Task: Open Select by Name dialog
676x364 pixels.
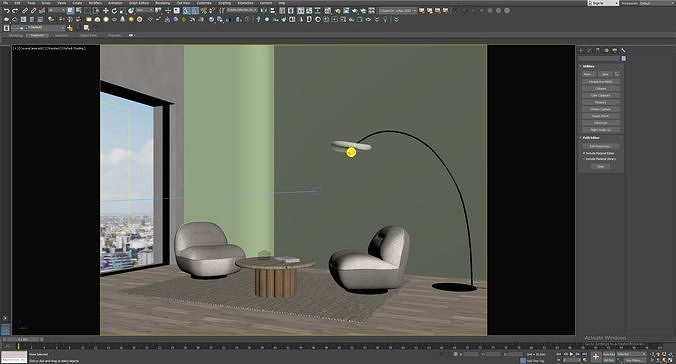Action: pyautogui.click(x=78, y=10)
